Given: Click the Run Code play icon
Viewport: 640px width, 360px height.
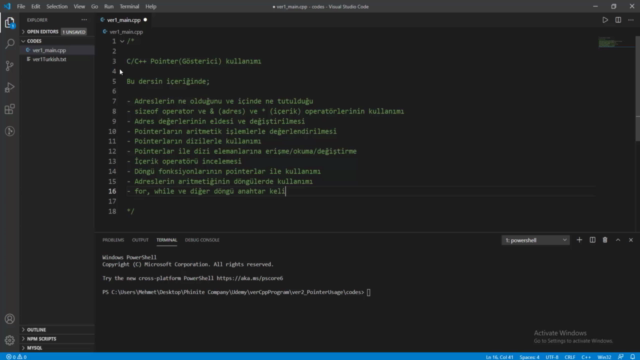Looking at the screenshot, I should pos(605,20).
